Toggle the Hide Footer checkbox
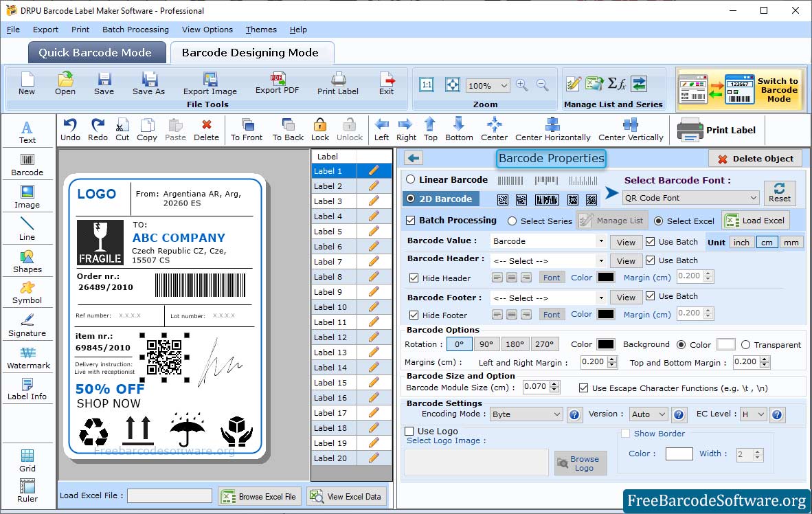 tap(414, 315)
